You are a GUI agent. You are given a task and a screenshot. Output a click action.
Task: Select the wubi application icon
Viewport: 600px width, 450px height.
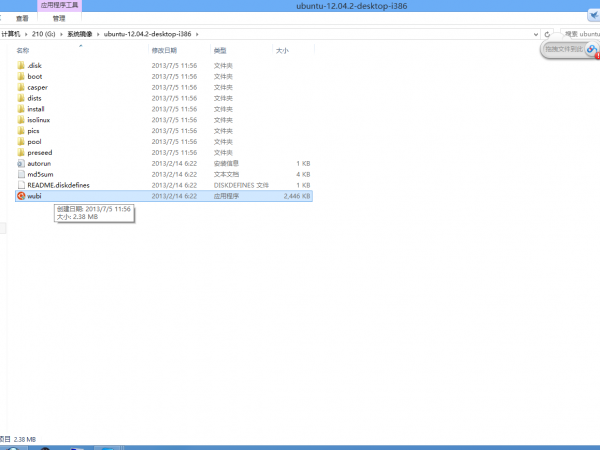pyautogui.click(x=21, y=196)
